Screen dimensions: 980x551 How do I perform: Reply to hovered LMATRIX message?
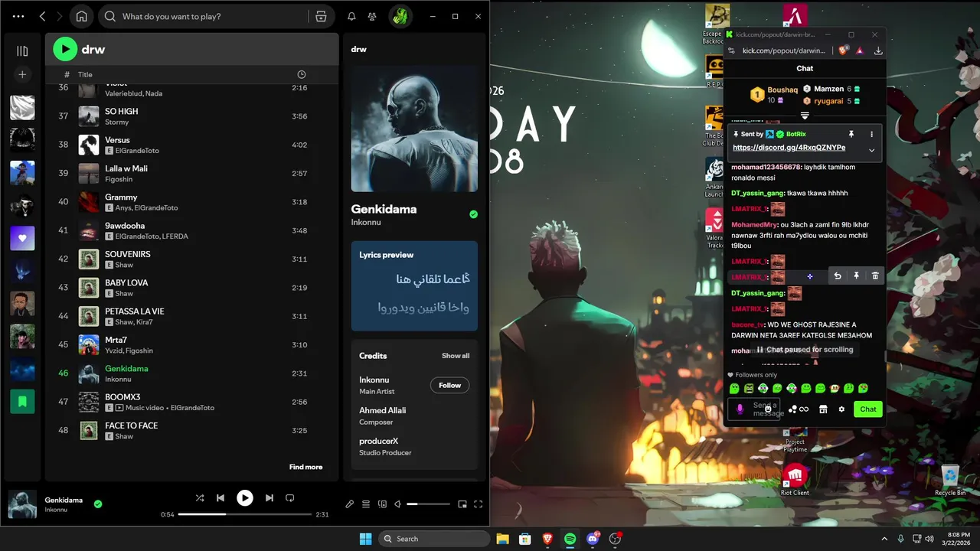pos(838,276)
